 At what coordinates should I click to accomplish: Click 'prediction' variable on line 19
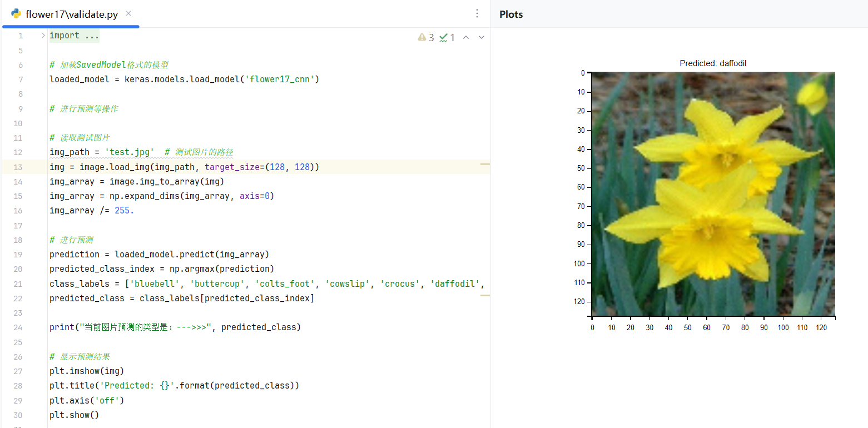point(75,254)
